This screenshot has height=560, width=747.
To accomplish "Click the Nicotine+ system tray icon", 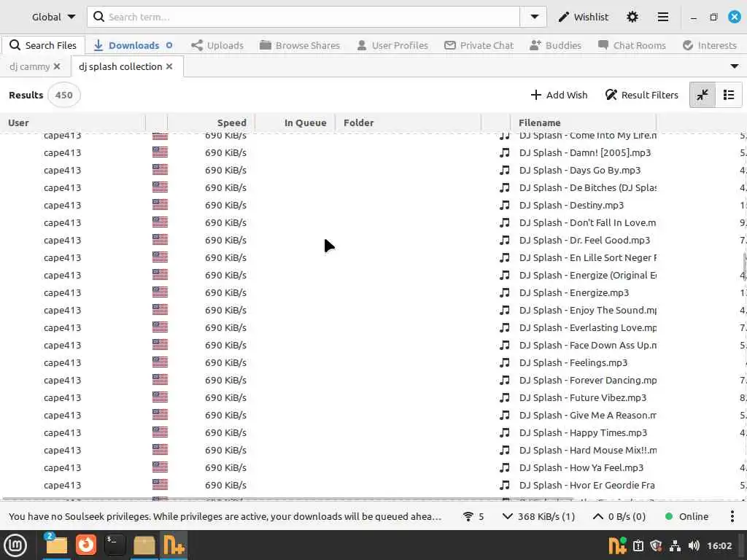I will click(x=617, y=545).
